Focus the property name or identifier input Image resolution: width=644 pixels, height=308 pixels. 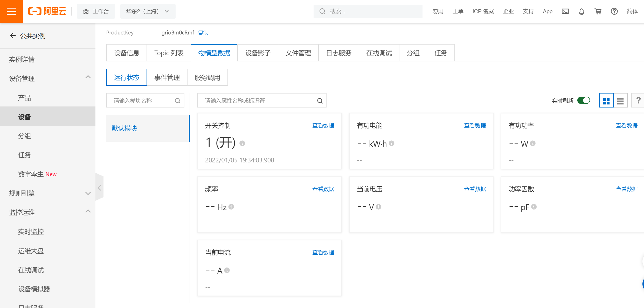pos(262,101)
